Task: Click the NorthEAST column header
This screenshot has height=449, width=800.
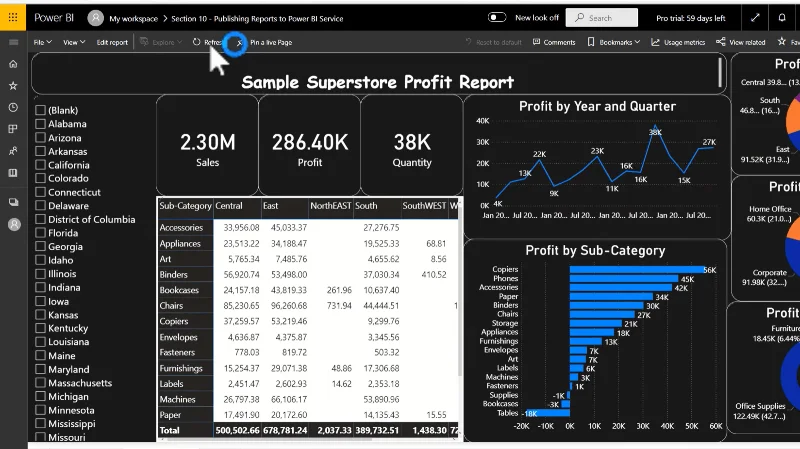Action: (331, 206)
